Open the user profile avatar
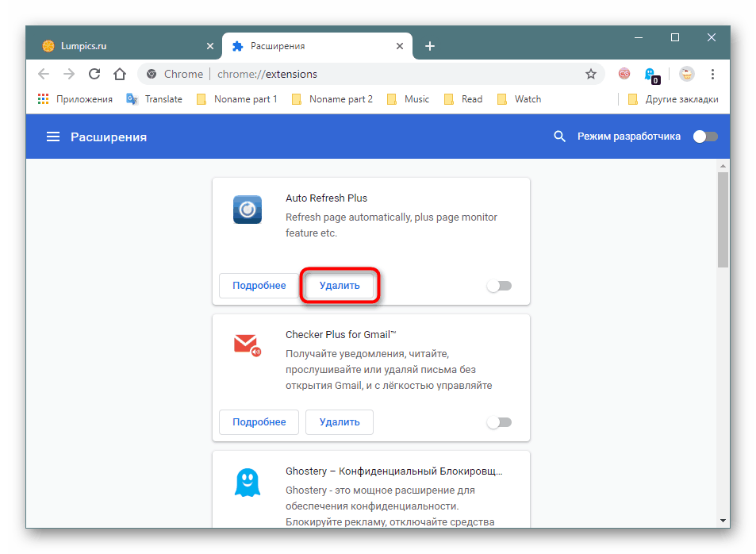 (686, 74)
